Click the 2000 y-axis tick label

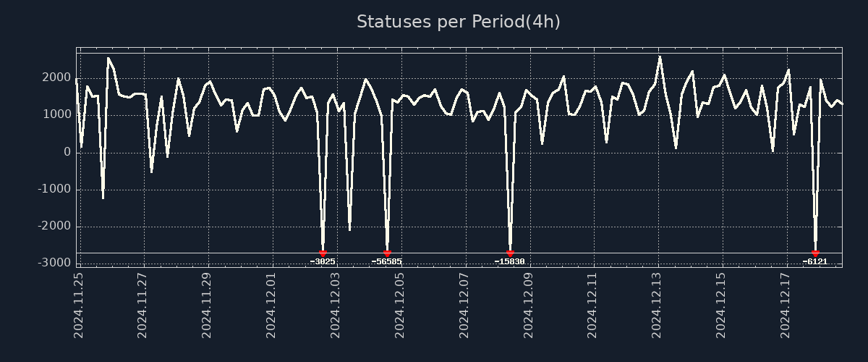pyautogui.click(x=57, y=78)
